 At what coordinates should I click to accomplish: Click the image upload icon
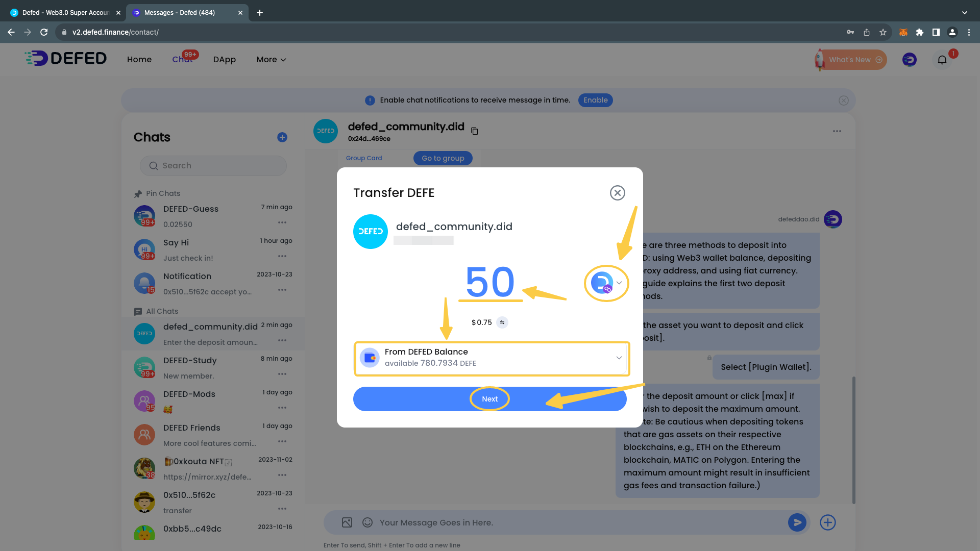[x=347, y=522]
